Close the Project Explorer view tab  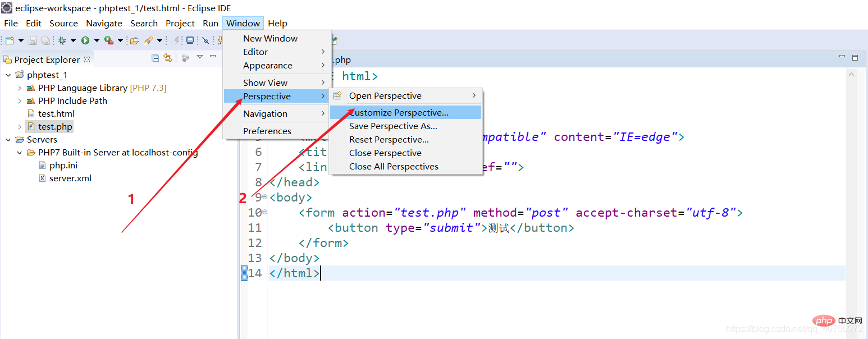pos(87,59)
